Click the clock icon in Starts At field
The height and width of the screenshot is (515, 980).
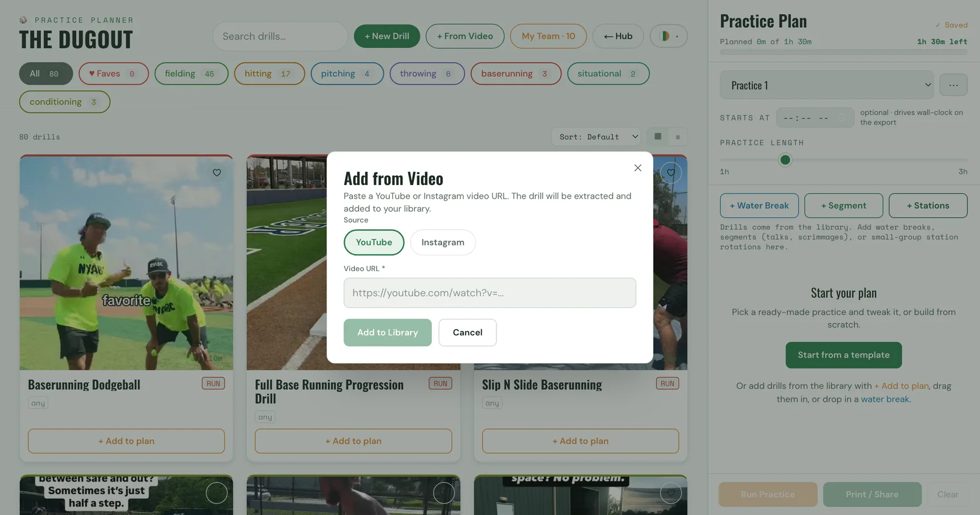[x=843, y=118]
